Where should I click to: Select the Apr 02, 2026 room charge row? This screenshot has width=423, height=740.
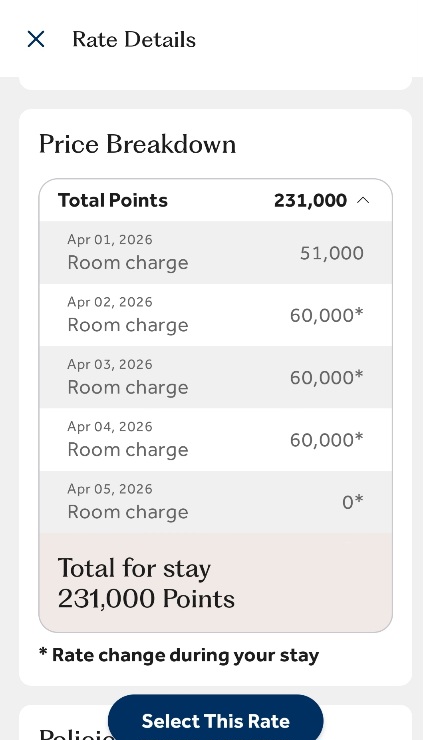click(216, 315)
